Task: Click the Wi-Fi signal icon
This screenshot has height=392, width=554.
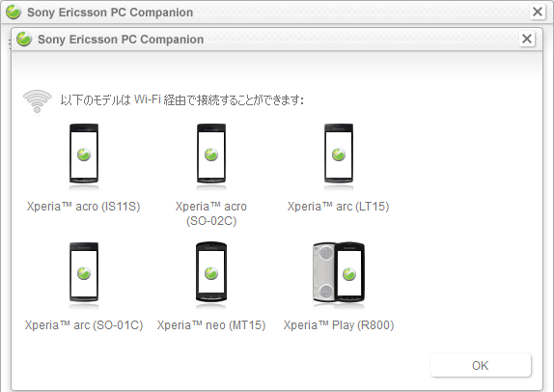Action: (x=37, y=101)
